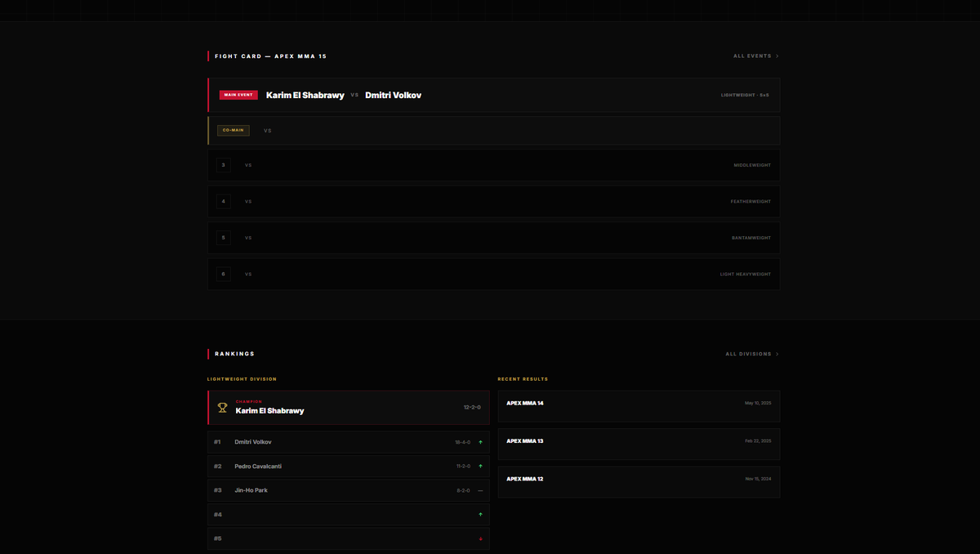Click the Middleweight label

(752, 165)
